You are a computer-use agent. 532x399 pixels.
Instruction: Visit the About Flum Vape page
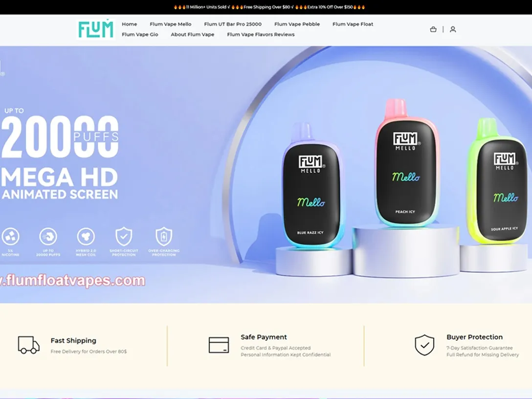pyautogui.click(x=192, y=34)
